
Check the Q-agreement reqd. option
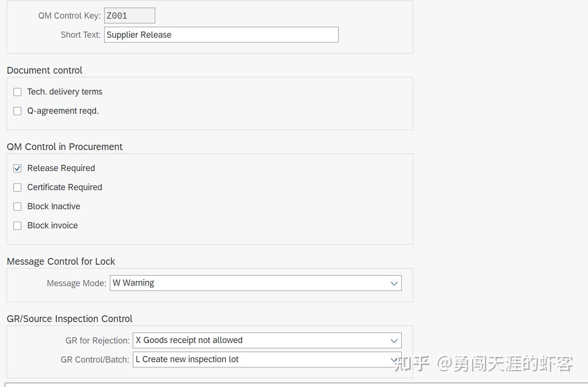pyautogui.click(x=17, y=111)
